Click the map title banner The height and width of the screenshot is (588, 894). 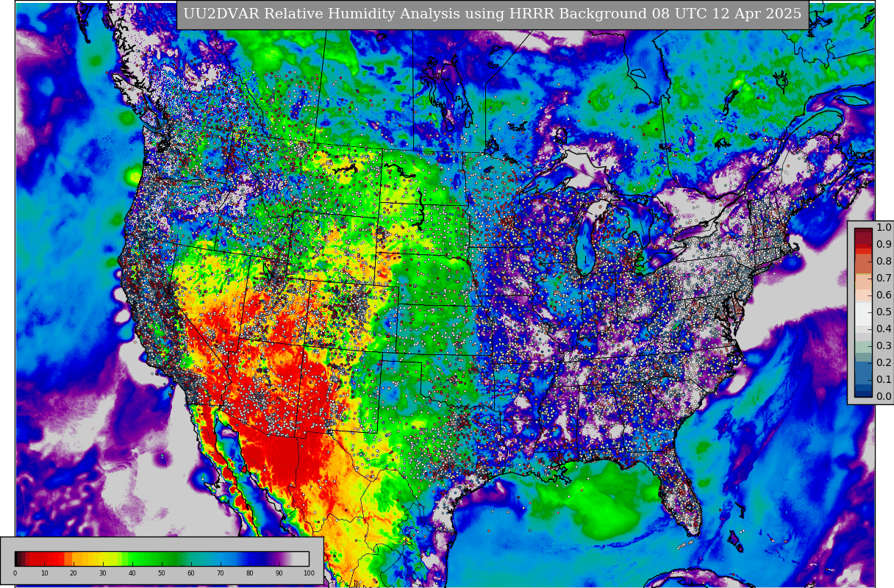pyautogui.click(x=492, y=15)
